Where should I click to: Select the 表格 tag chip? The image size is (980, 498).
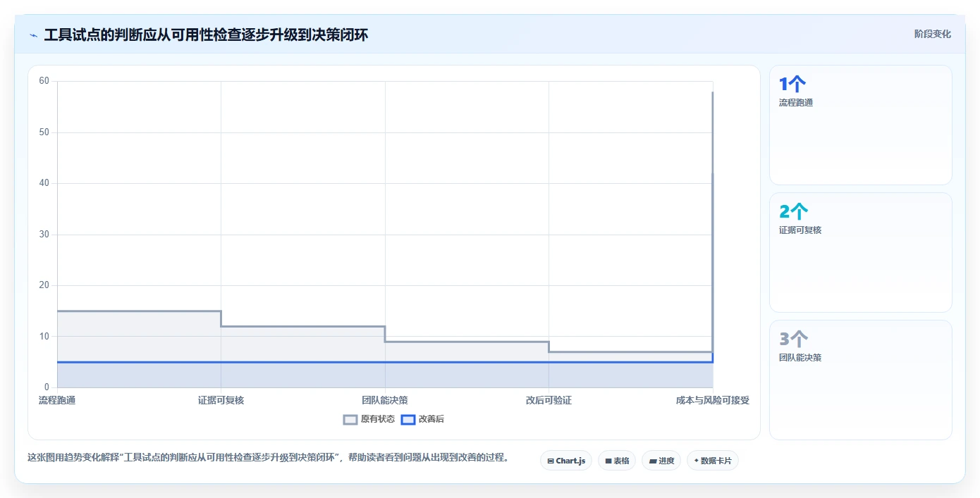pos(617,461)
